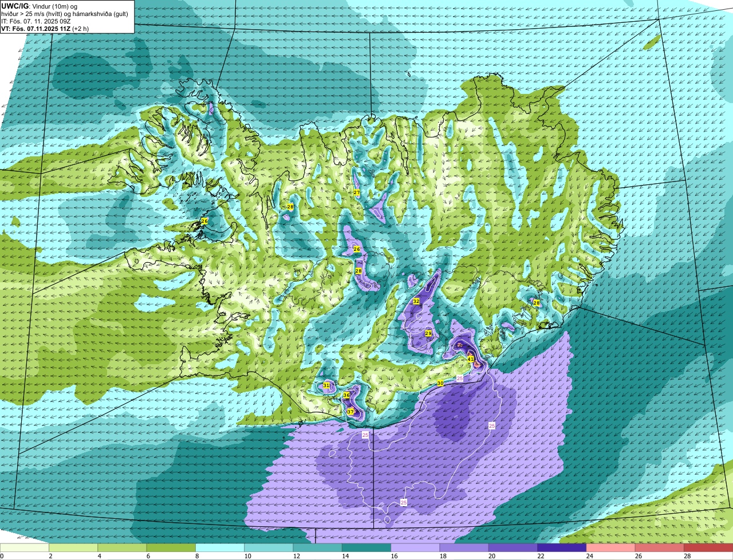
Task: Click the yellow gust label 32
Action: (x=416, y=301)
